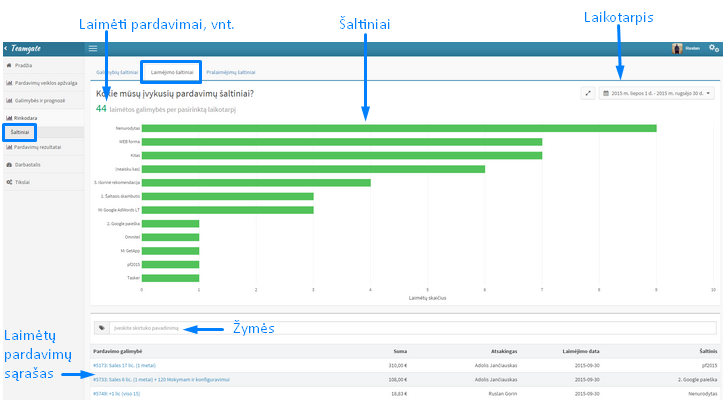
Task: Click the (neaišku kas) bar
Action: [x=313, y=169]
